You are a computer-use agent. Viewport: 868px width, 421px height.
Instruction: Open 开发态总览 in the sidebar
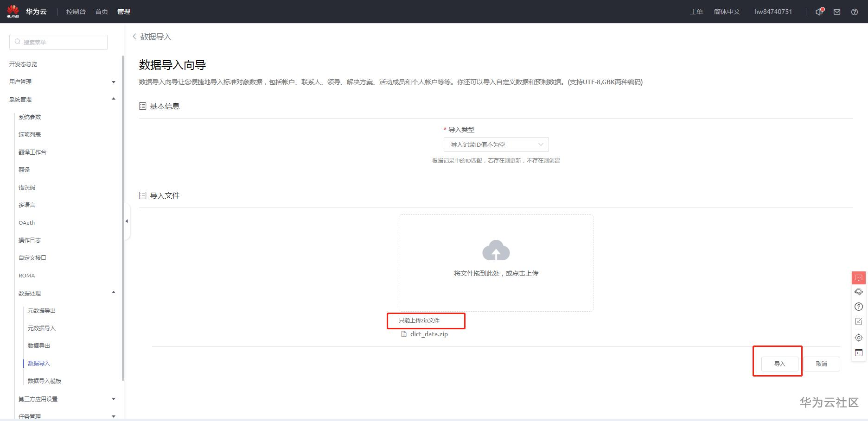[23, 64]
